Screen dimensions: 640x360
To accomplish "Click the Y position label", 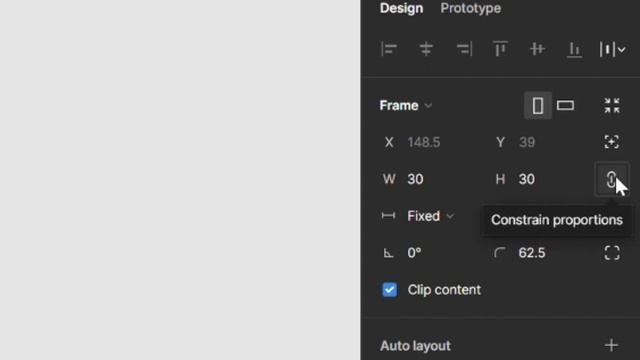I will tap(500, 142).
